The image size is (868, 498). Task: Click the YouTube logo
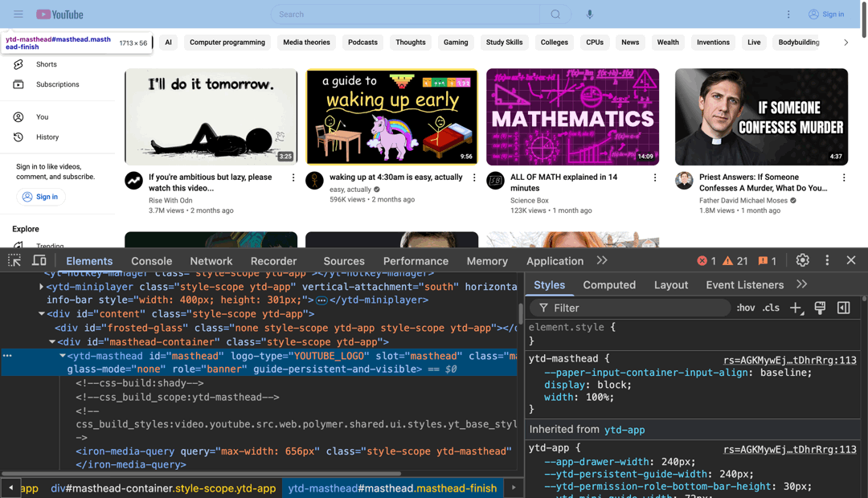[x=59, y=14]
